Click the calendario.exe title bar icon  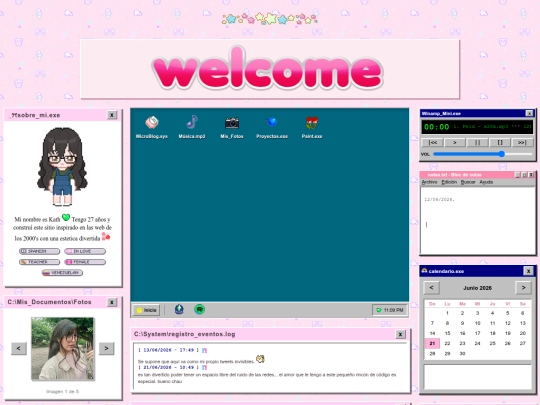(x=424, y=271)
